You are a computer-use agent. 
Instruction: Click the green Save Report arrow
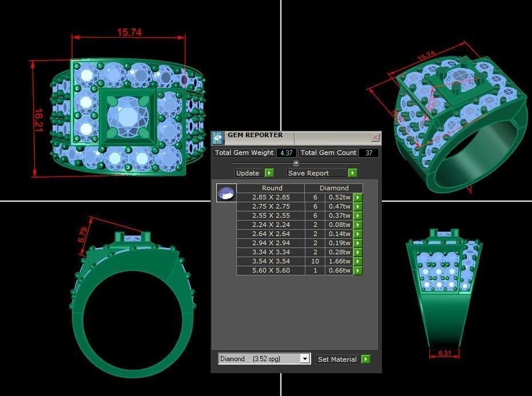pos(353,173)
